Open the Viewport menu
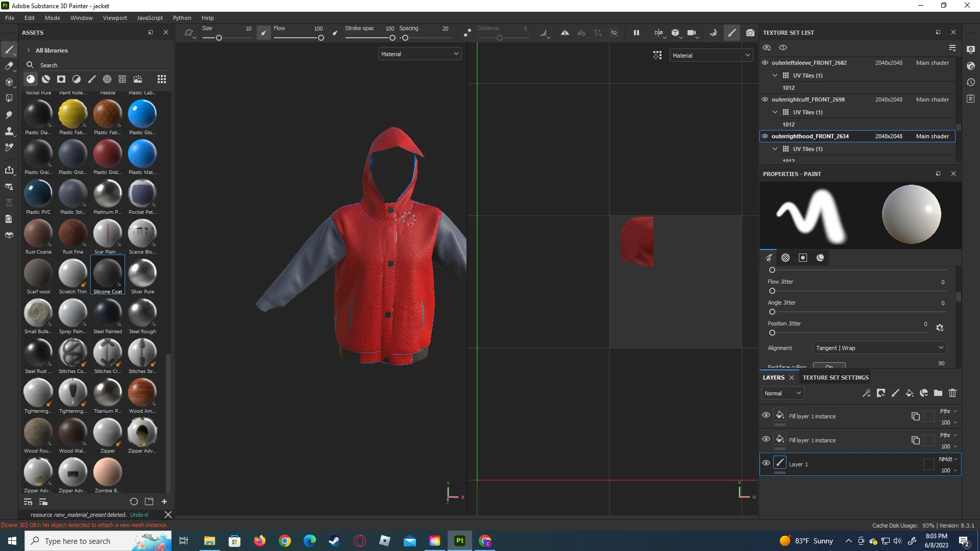The height and width of the screenshot is (551, 980). (x=115, y=18)
